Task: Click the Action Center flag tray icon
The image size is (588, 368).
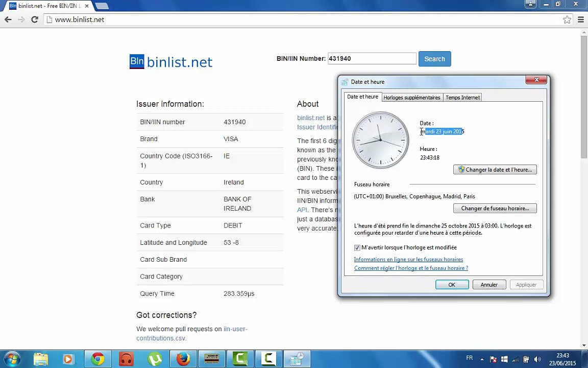Action: point(494,359)
